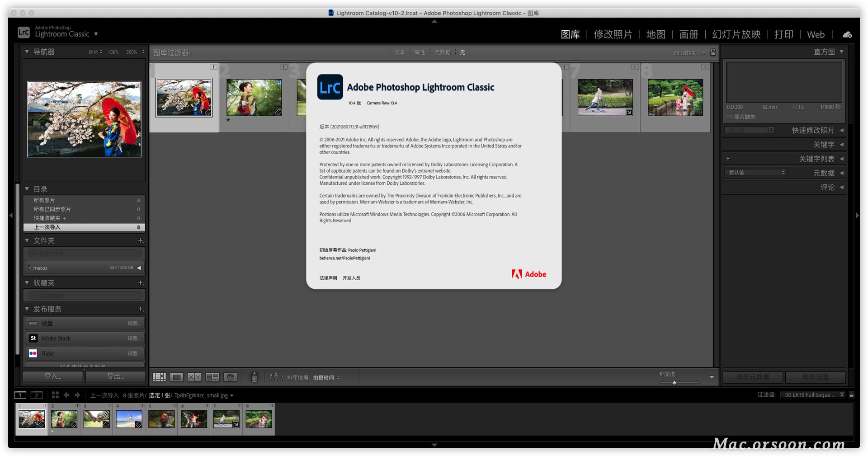
Task: Open the 图库 Library module
Action: [x=570, y=35]
